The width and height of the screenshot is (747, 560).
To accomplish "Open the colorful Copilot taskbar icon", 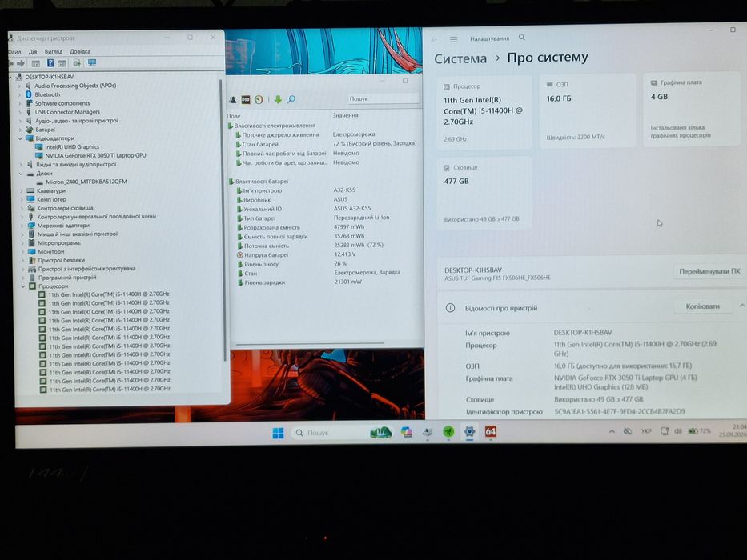I will click(x=407, y=432).
